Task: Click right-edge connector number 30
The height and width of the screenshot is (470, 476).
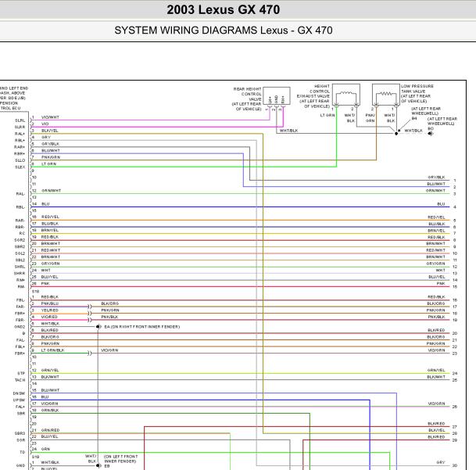Action: [455, 465]
